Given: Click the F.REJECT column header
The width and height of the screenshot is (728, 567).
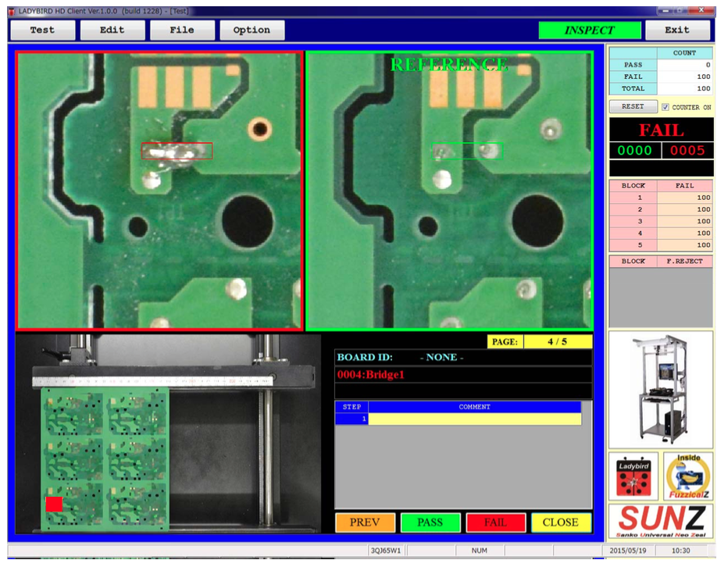Looking at the screenshot, I should click(x=685, y=262).
